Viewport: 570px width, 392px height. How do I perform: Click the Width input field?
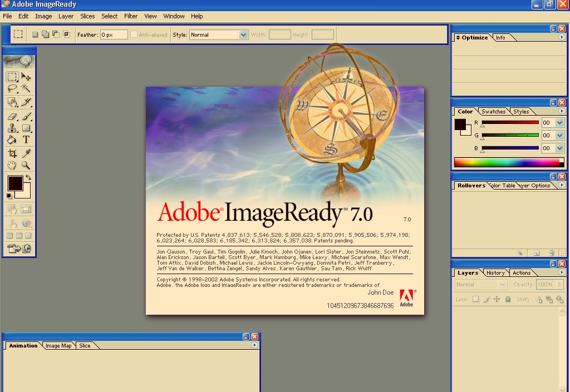tap(279, 35)
